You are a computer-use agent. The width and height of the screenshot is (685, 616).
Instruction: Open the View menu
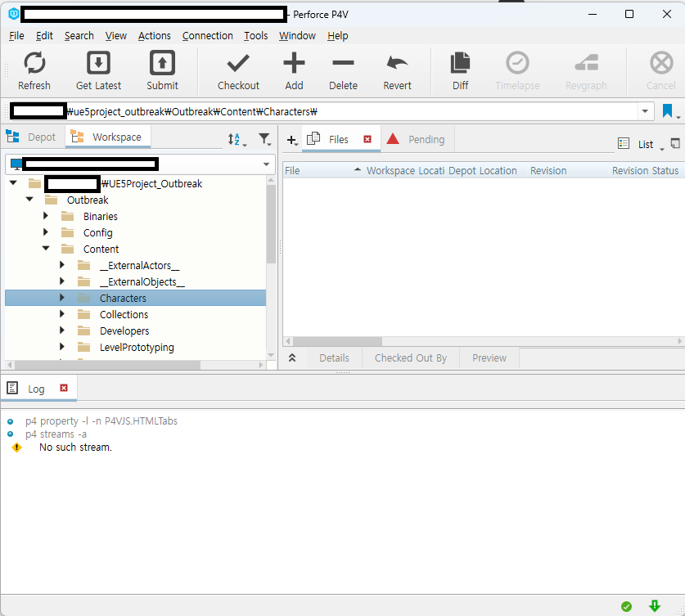115,36
